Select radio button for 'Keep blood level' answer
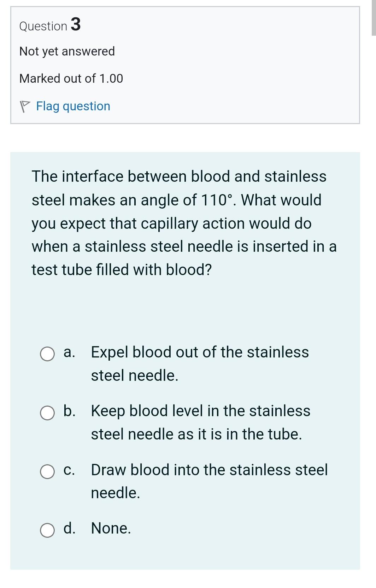 47,412
